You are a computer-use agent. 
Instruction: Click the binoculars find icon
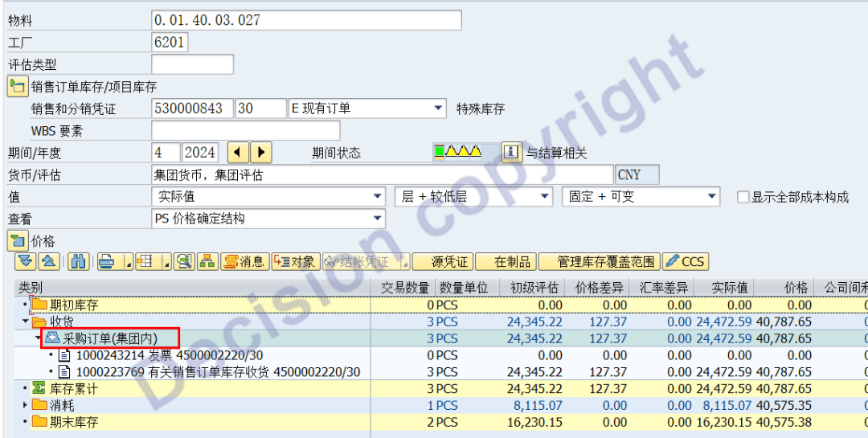(79, 261)
